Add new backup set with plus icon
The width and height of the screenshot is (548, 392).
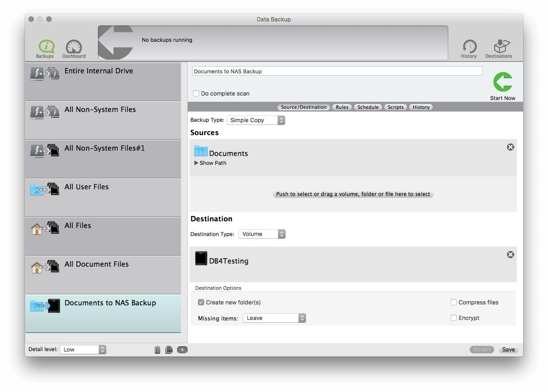point(181,350)
